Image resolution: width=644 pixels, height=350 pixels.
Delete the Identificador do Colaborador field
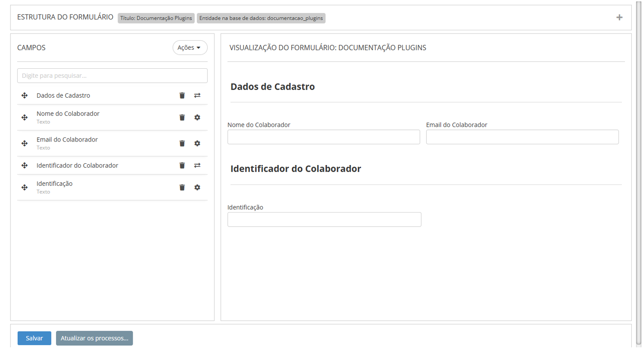pyautogui.click(x=182, y=166)
